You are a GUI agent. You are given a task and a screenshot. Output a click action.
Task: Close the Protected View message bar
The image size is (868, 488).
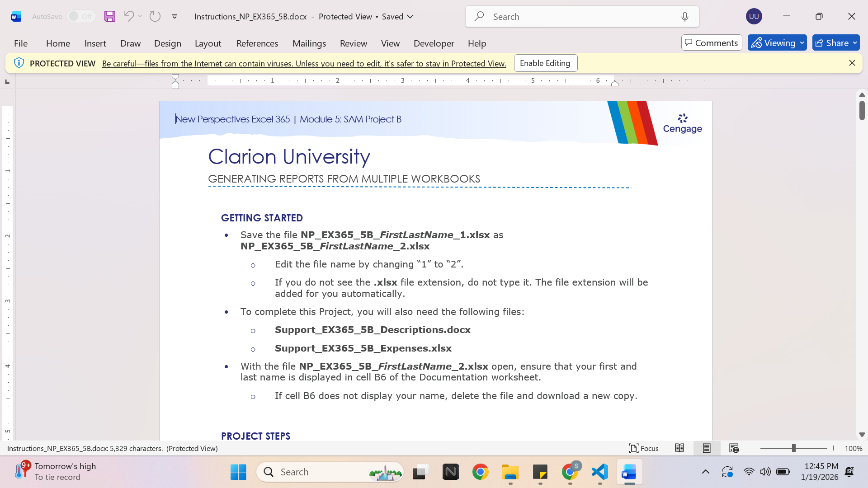[x=852, y=63]
